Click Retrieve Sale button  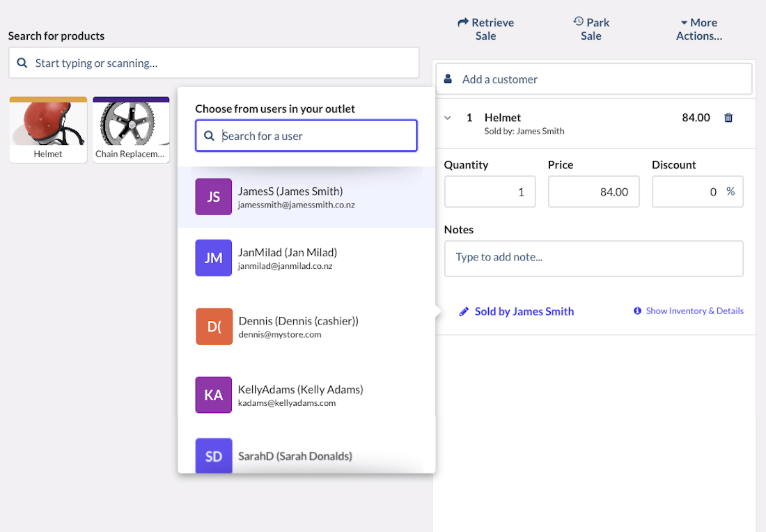485,29
